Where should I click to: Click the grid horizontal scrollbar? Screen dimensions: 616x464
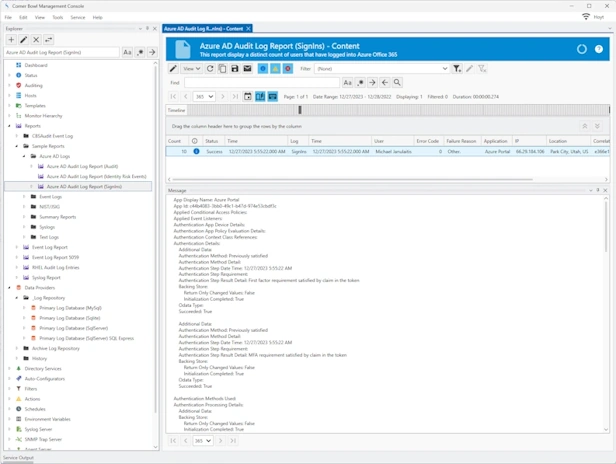pos(352,180)
